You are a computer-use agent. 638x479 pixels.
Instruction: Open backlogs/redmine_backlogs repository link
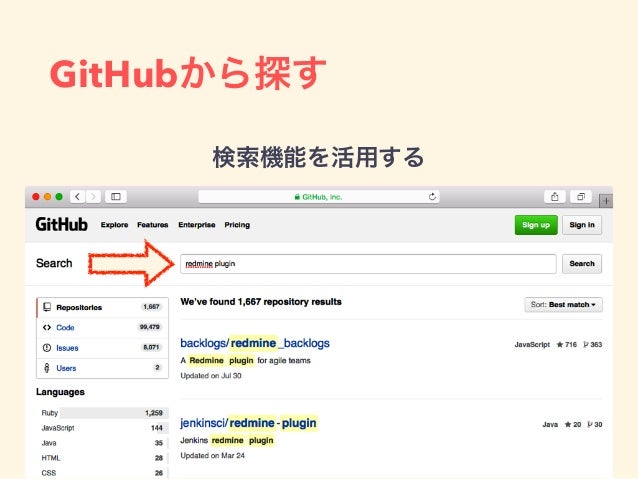(255, 343)
